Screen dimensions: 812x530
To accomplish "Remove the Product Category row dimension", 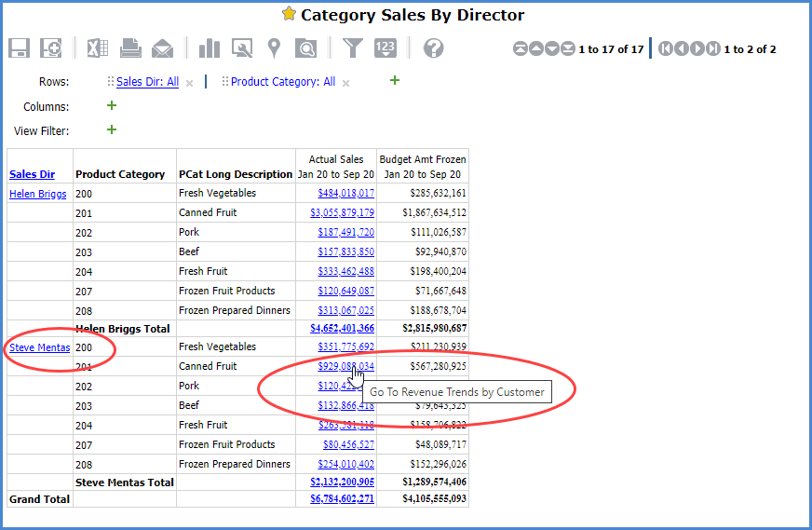I will 346,83.
